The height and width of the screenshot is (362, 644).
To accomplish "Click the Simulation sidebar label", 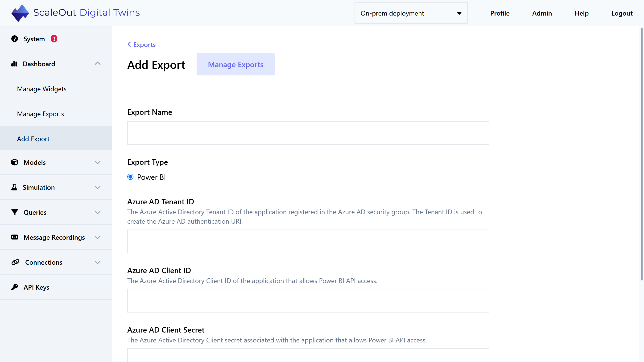I will pyautogui.click(x=38, y=187).
